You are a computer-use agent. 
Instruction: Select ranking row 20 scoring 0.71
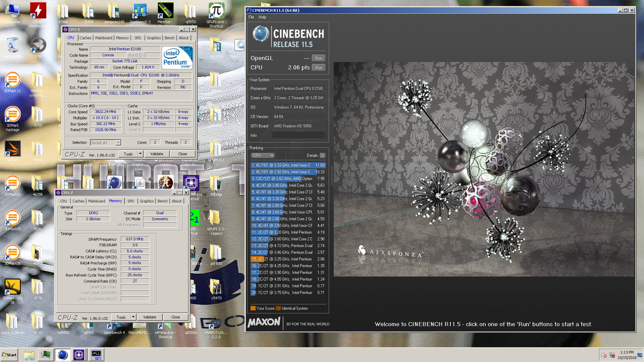288,293
